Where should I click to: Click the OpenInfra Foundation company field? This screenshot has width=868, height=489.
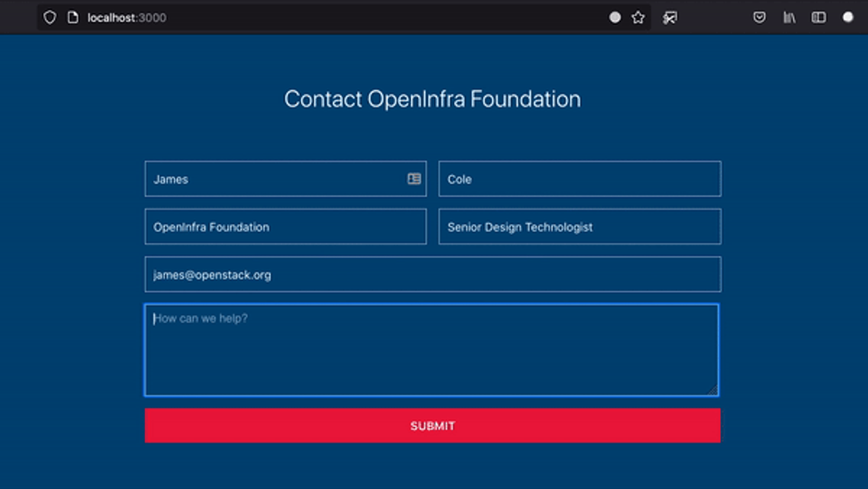pos(285,227)
